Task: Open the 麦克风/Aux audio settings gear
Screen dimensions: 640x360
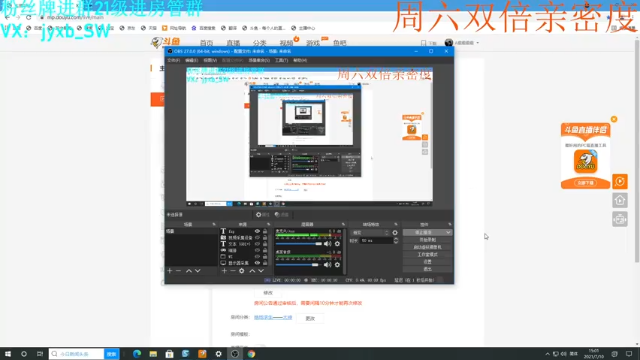Action: coord(337,244)
